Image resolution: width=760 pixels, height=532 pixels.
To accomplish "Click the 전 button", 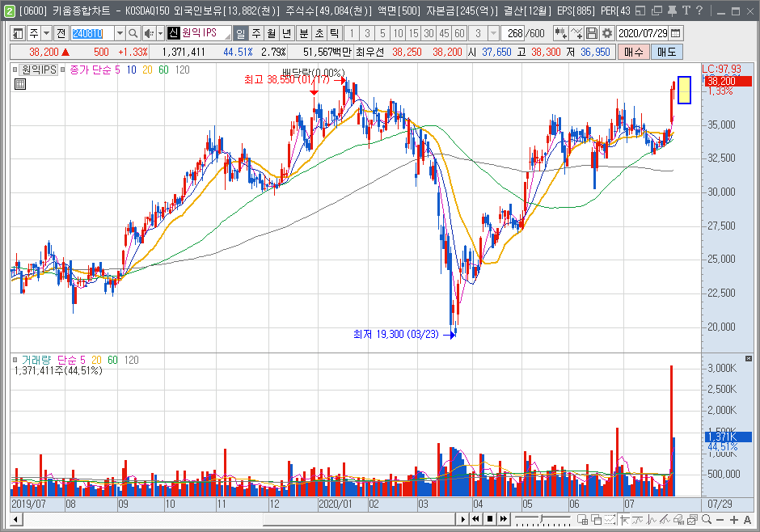I will 61,33.
